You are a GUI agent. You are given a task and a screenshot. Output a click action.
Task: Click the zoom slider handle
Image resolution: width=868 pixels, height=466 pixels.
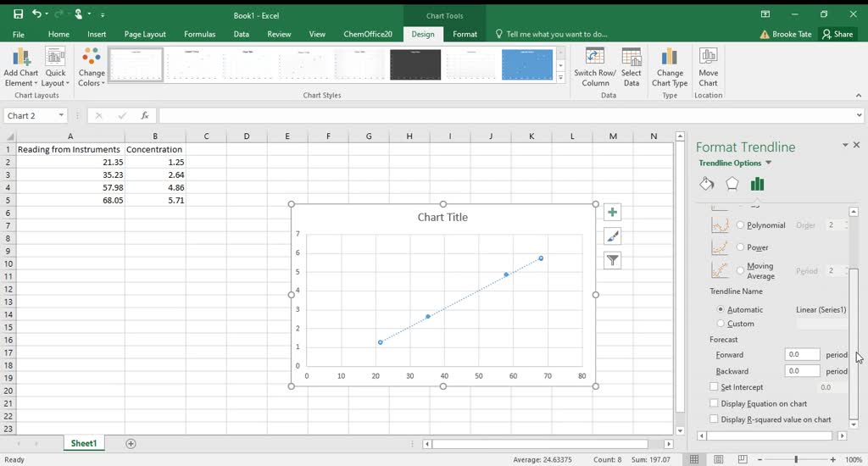796,459
